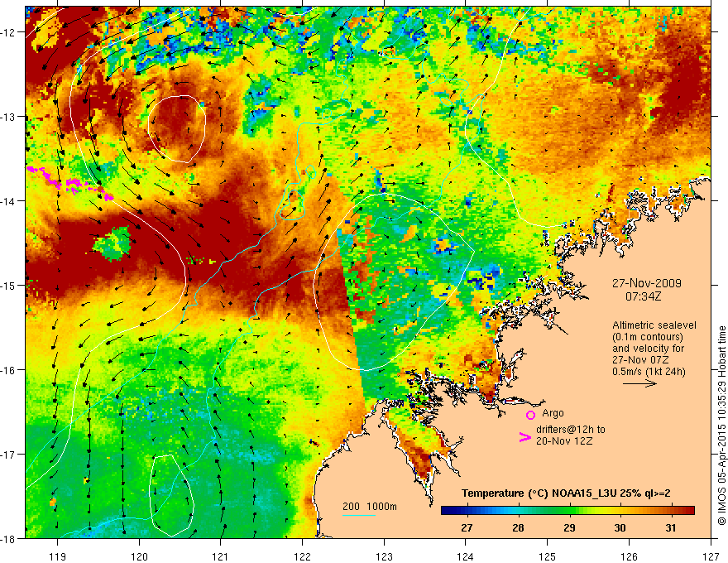Select the '07:34Z' time text
The height and width of the screenshot is (563, 728).
click(x=643, y=296)
